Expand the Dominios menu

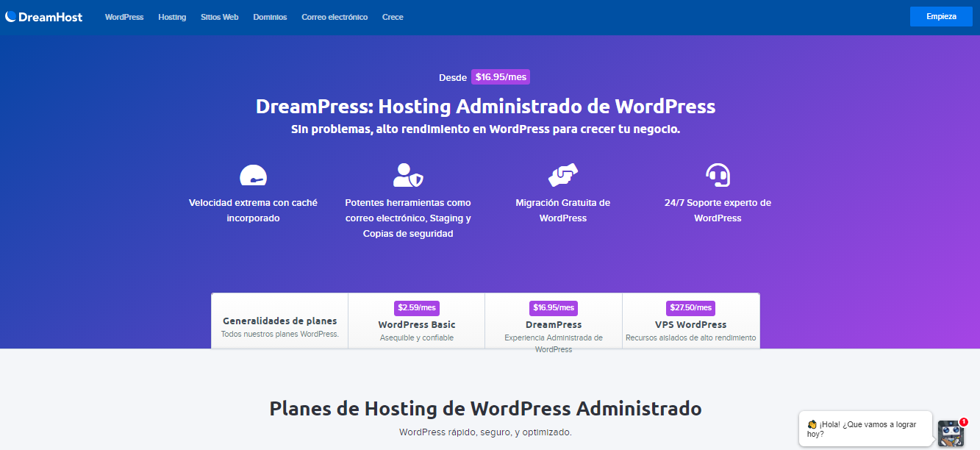click(270, 17)
